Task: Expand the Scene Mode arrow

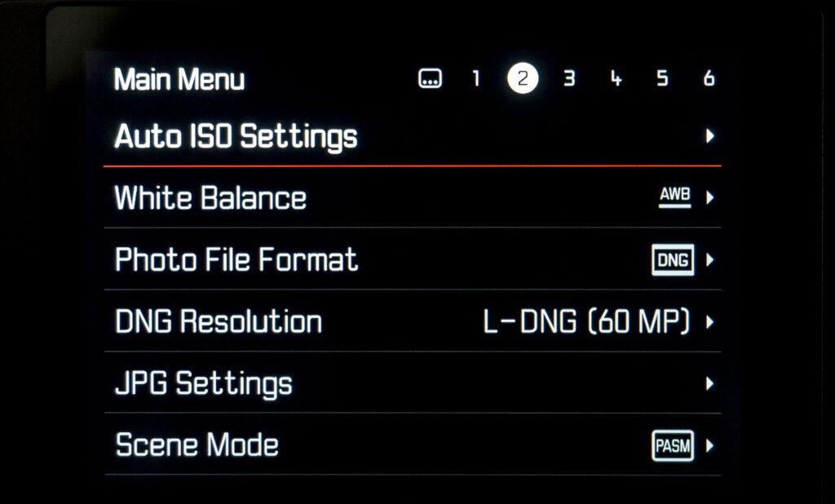Action: [709, 445]
